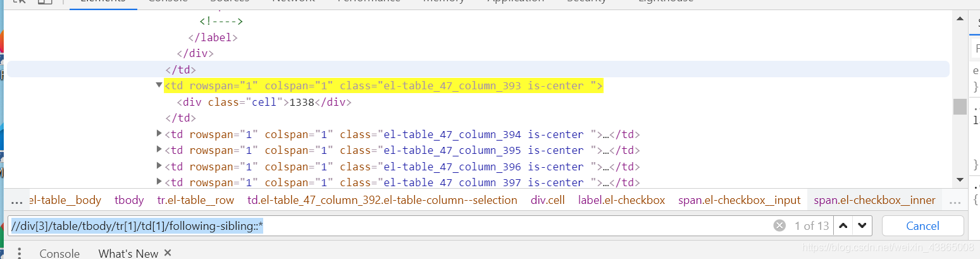Screen dimensions: 980x259
Task: Focus the XPath search input field
Action: pyautogui.click(x=389, y=226)
